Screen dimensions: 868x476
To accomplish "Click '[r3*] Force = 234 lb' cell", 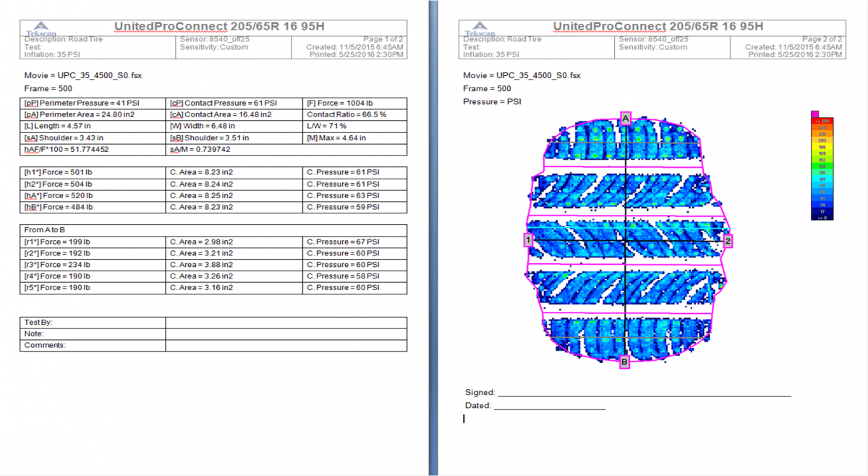I will [93, 265].
